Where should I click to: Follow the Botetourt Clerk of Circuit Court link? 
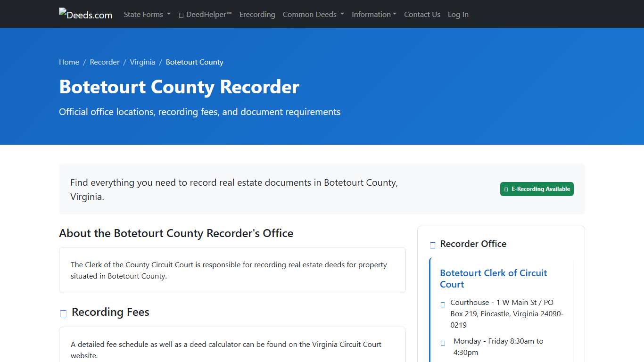(x=493, y=278)
